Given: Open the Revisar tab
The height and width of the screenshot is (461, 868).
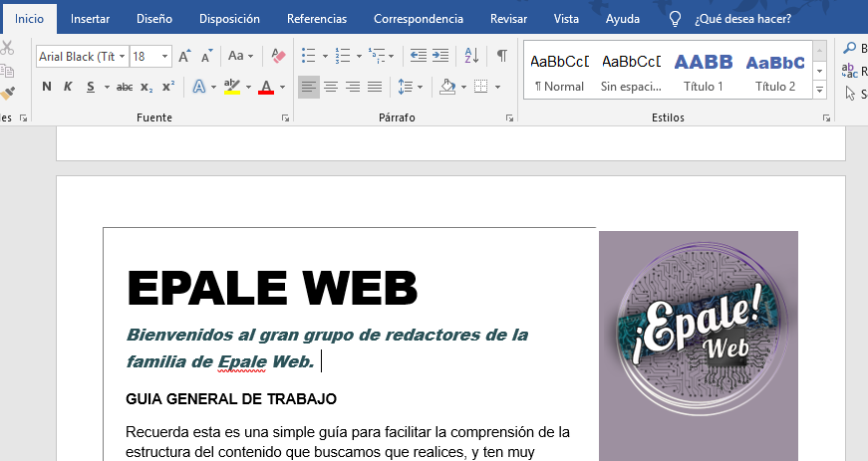Looking at the screenshot, I should pos(508,19).
